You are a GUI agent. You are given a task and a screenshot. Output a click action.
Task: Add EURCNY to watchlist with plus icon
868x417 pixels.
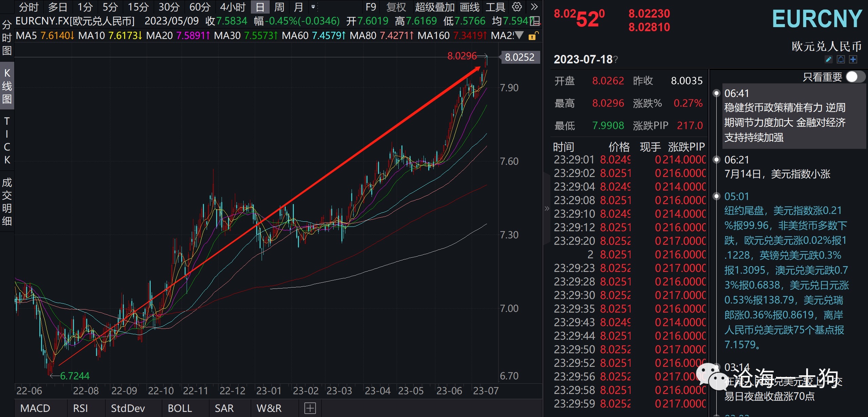[853, 60]
